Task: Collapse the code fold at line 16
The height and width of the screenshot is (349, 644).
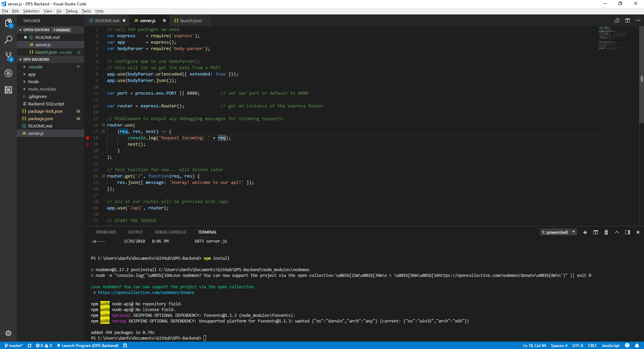Action: (103, 125)
